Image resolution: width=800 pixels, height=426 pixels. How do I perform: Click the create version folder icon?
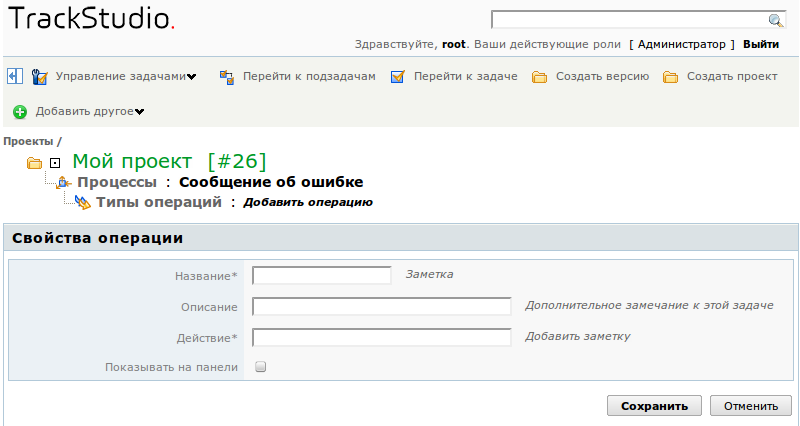(540, 77)
